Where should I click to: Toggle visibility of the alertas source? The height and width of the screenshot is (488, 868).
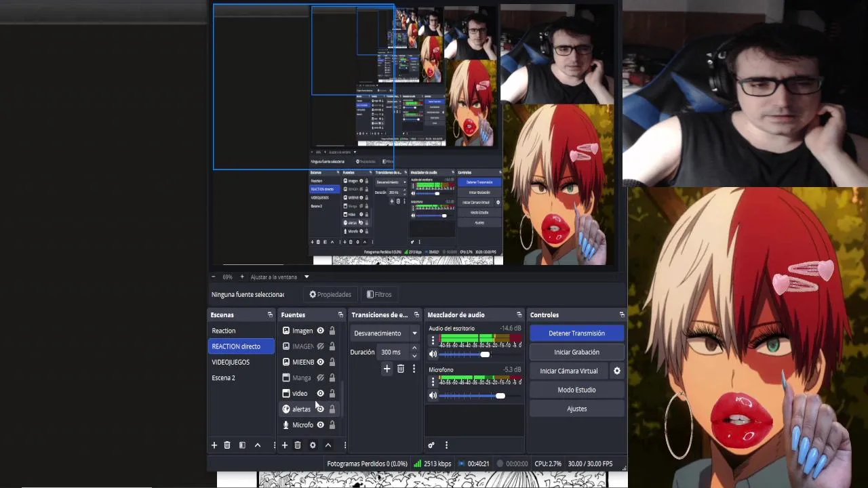click(321, 409)
